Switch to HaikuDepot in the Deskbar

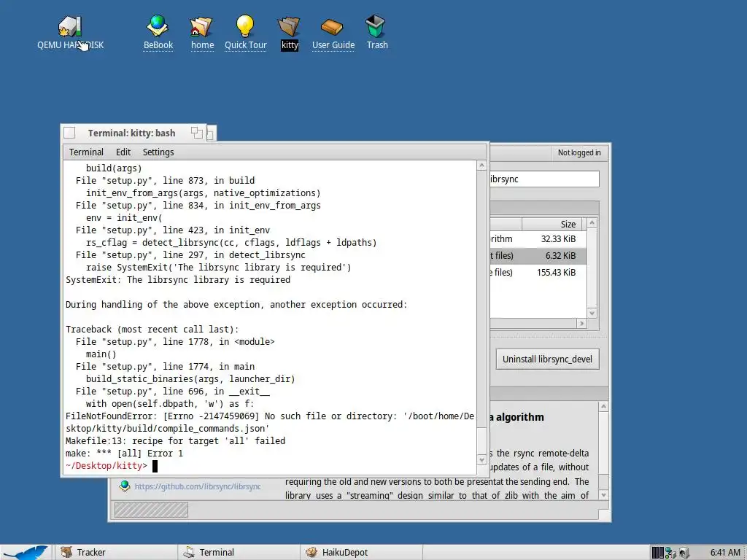[361, 553]
